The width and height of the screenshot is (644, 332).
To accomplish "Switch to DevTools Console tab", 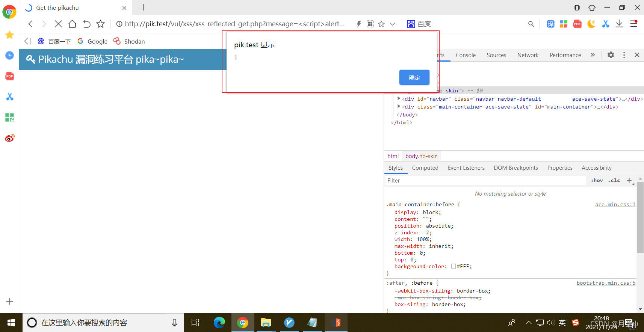I will 466,55.
